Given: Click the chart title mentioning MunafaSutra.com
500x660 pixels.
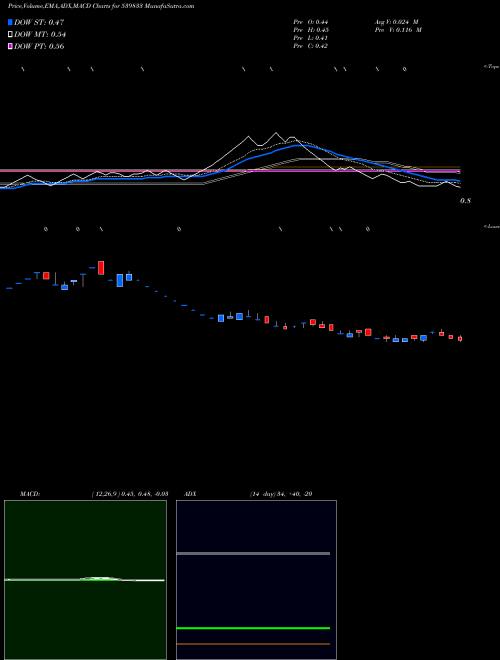Looking at the screenshot, I should click(101, 7).
